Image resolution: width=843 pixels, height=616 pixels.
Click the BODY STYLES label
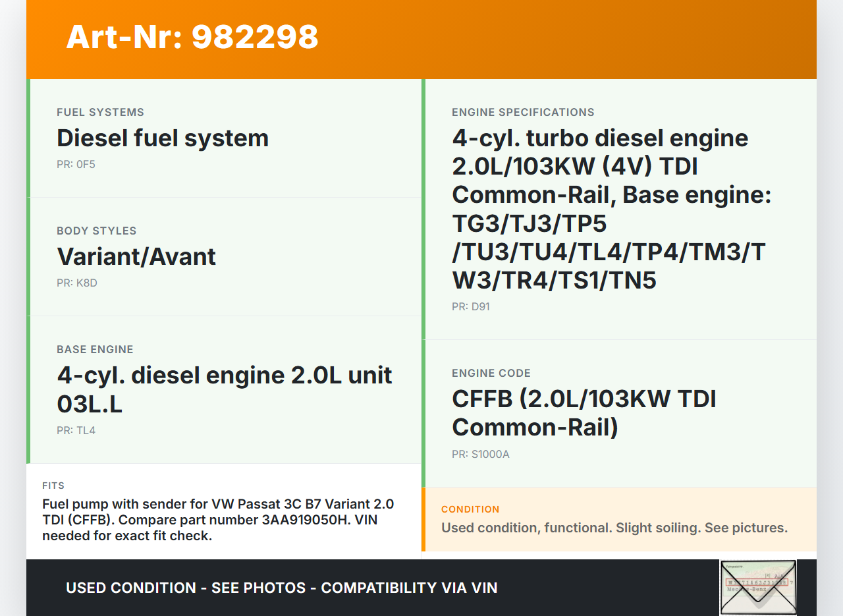pos(97,231)
